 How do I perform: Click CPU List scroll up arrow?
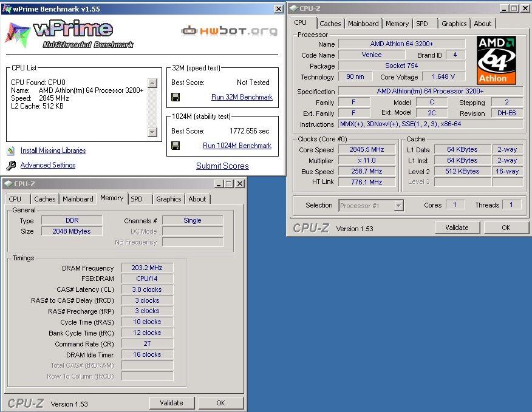[152, 83]
